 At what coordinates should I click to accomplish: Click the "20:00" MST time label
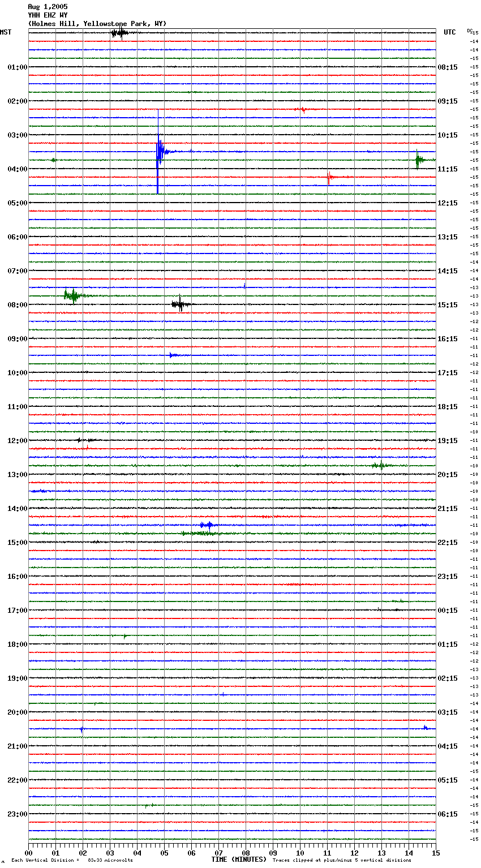[17, 712]
